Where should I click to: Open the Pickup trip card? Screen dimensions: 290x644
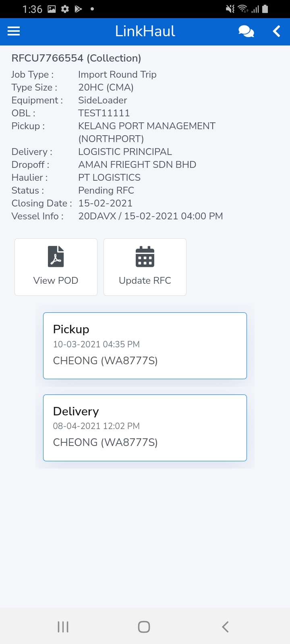145,346
